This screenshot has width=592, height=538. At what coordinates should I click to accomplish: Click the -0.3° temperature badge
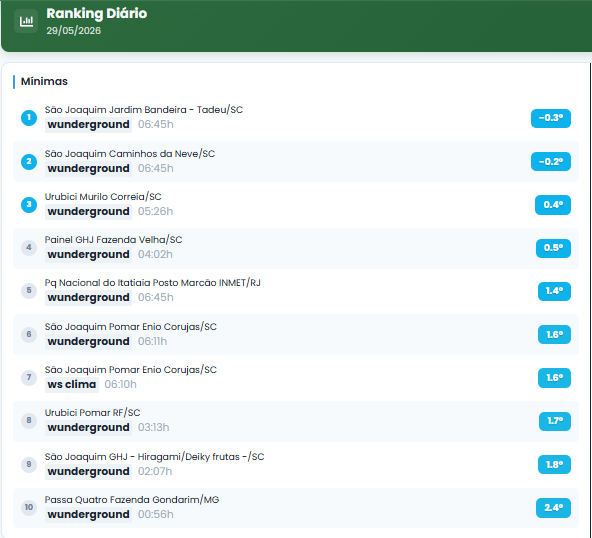point(551,118)
